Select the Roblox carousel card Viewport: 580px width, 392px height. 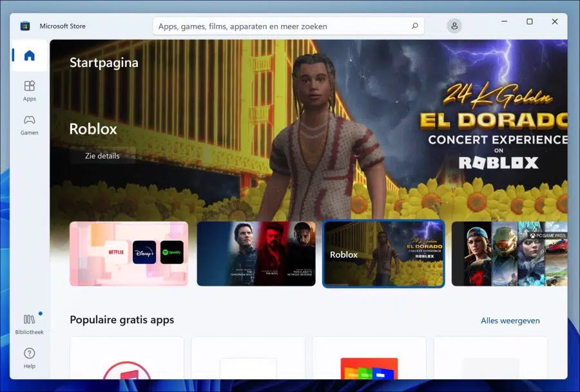(x=383, y=254)
